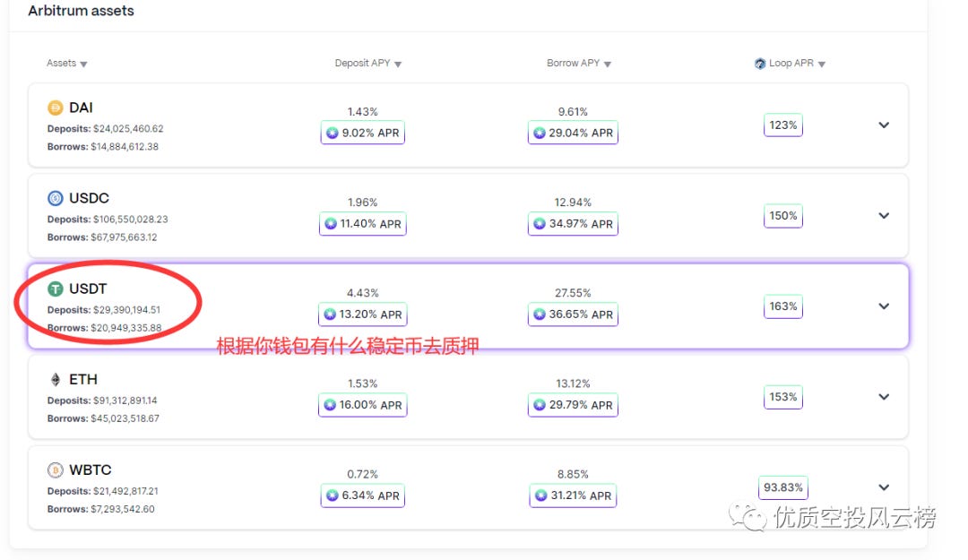Expand the WBTC row chevron
This screenshot has height=560, width=968.
tap(884, 487)
